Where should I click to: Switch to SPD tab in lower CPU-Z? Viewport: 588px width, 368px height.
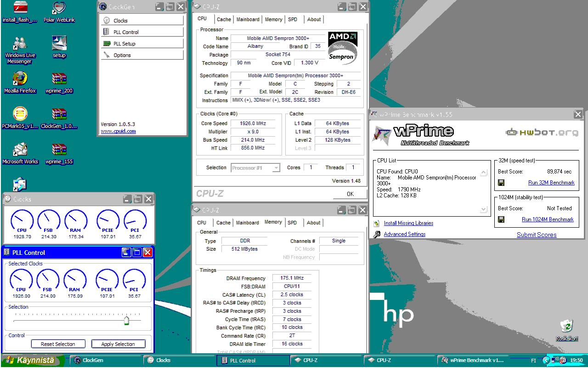coord(292,223)
